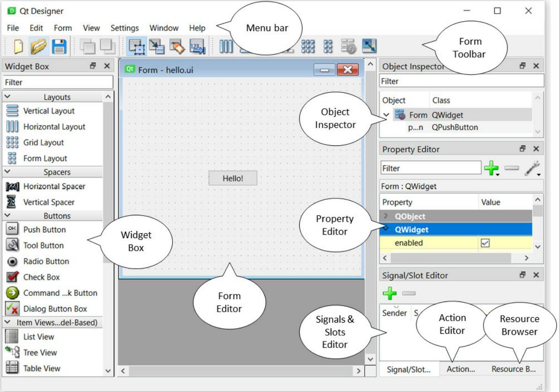Click the Break Layout toolbar icon
This screenshot has height=392, width=559.
348,47
